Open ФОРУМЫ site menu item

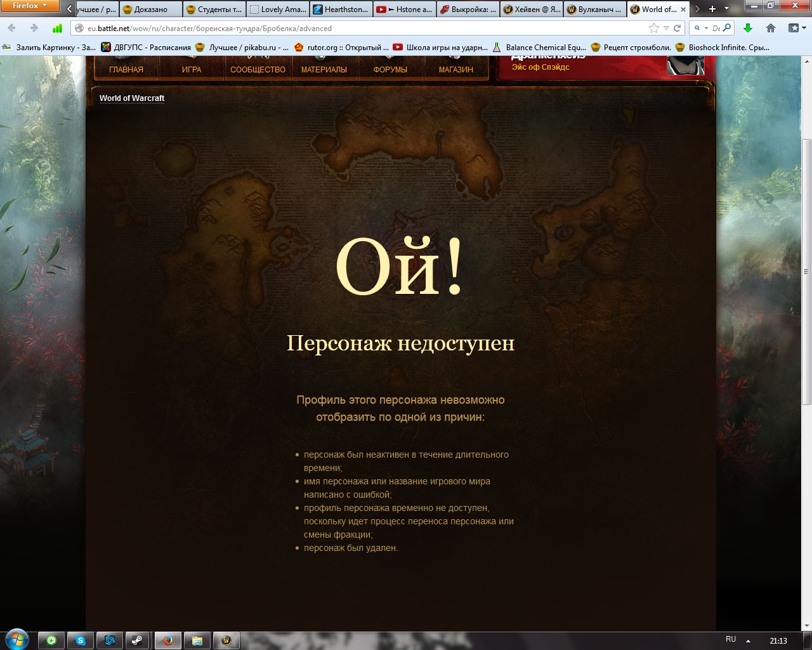390,69
